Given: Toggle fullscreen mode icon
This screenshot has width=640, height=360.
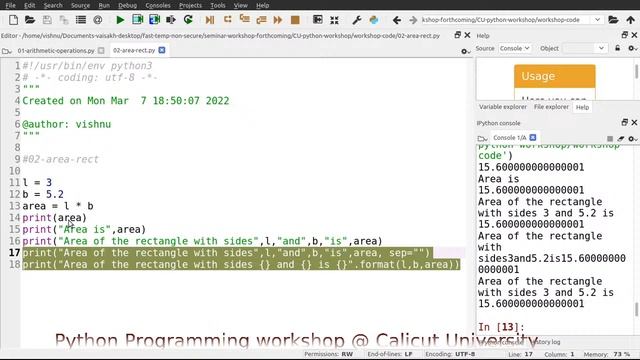Looking at the screenshot, I should coord(334,20).
